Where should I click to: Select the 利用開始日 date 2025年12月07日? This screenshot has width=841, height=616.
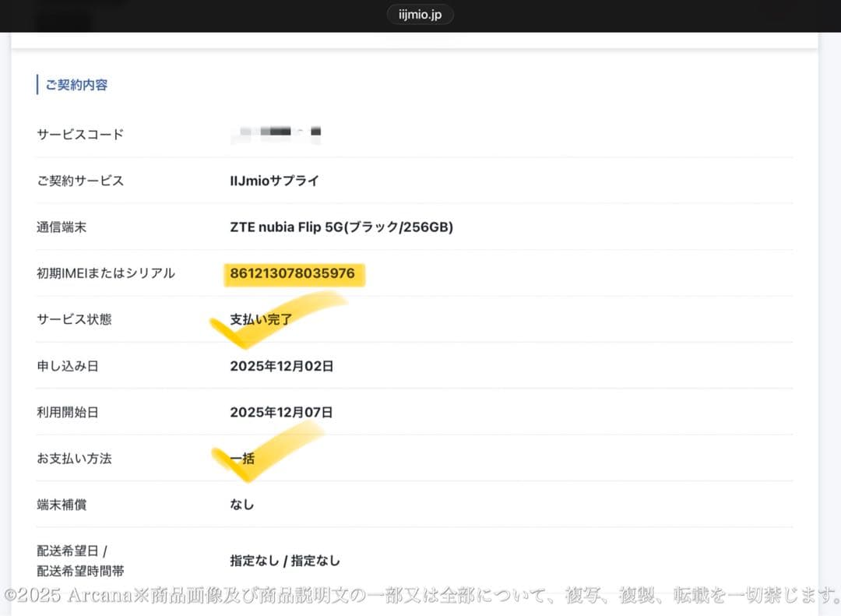pos(283,412)
